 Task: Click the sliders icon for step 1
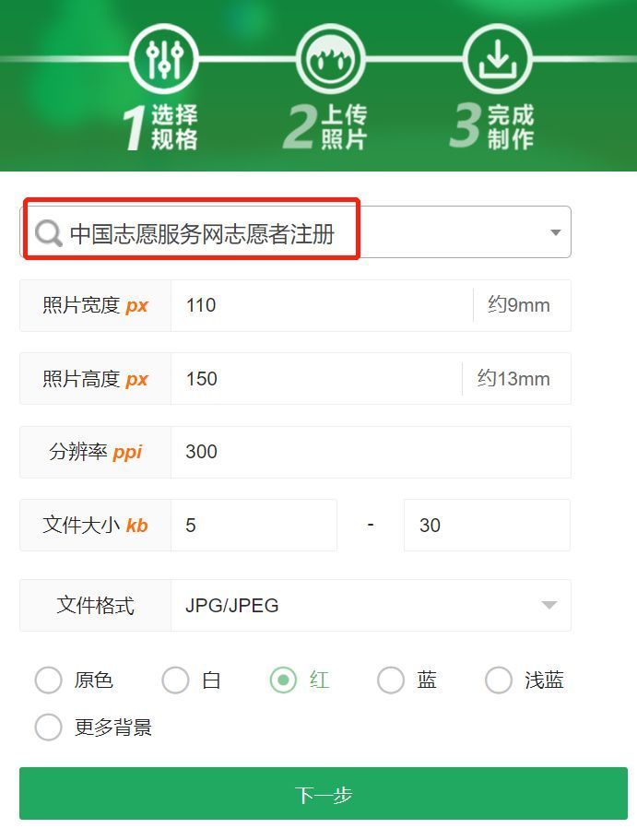[x=164, y=58]
